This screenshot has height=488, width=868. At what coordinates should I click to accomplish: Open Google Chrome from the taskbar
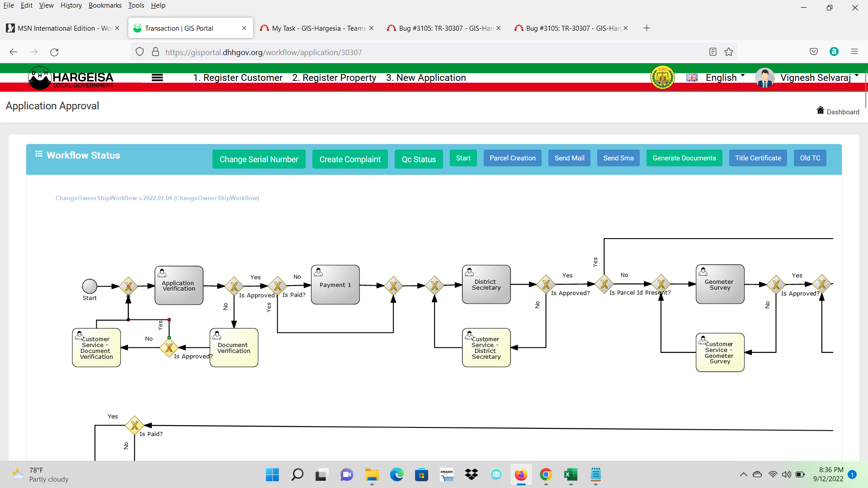click(546, 474)
